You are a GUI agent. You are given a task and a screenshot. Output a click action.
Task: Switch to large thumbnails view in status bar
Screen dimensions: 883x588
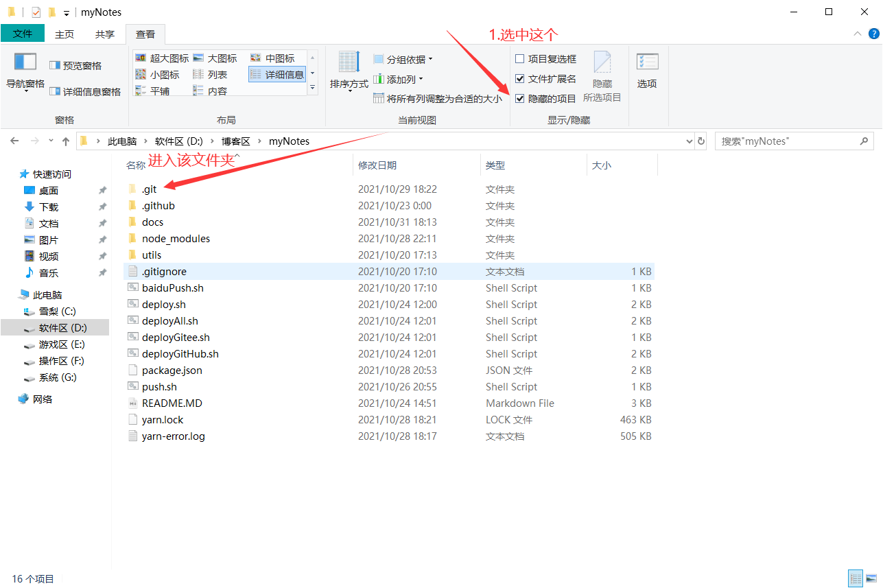871,578
